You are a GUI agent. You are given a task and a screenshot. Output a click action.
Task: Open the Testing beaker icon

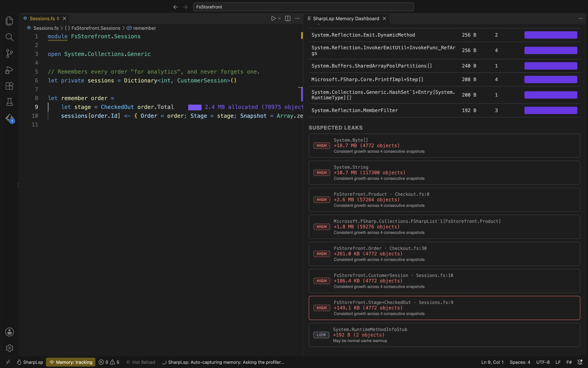(9, 102)
